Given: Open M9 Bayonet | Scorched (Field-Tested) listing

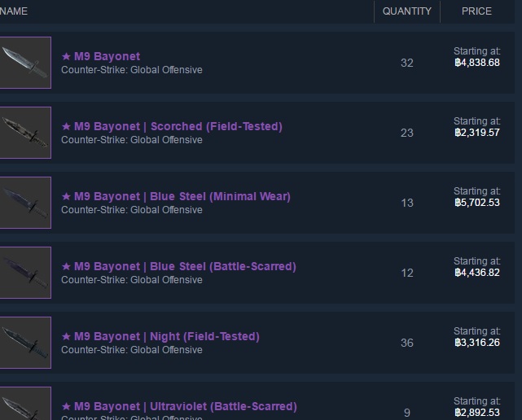Looking at the screenshot, I should click(x=172, y=126).
